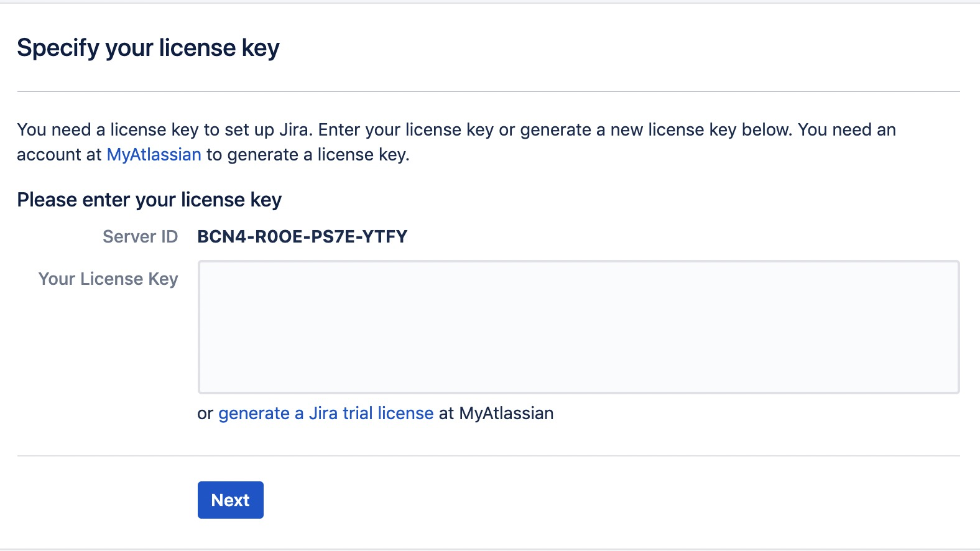The width and height of the screenshot is (980, 551).
Task: Focus the Your License Key text area
Action: (x=578, y=327)
